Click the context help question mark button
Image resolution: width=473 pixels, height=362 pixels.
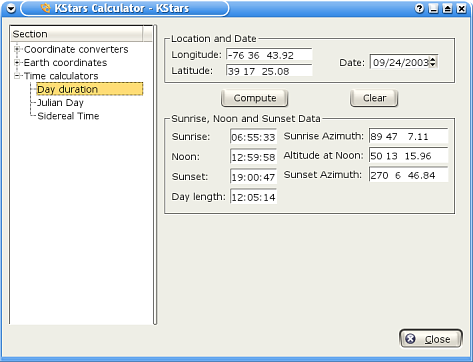(419, 8)
